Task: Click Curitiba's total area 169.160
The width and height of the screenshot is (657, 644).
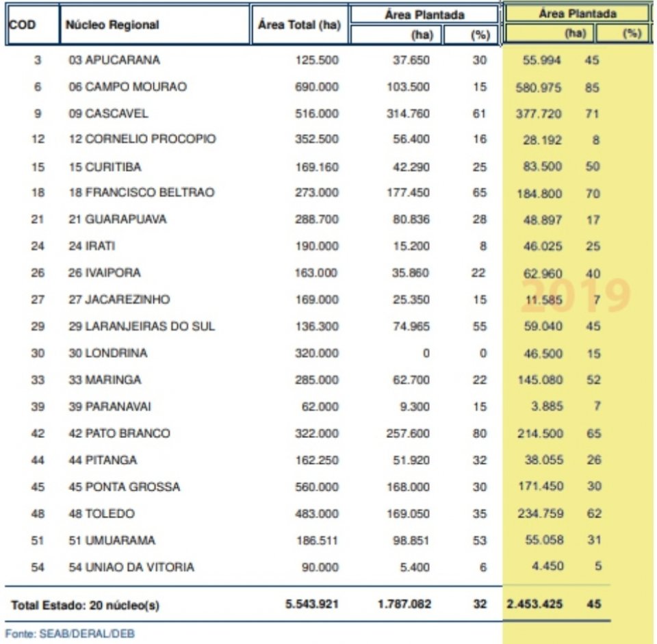Action: 317,167
